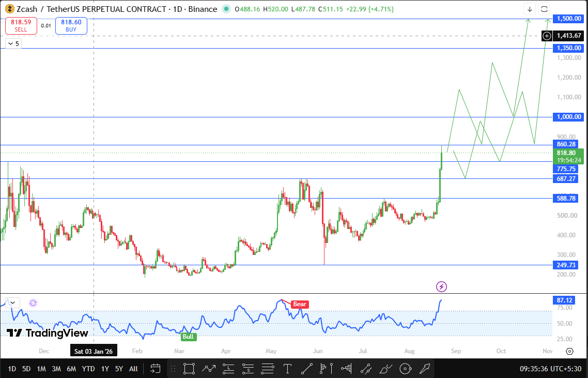Select the rectangle drawing tool
The image size is (588, 378).
[x=189, y=369]
